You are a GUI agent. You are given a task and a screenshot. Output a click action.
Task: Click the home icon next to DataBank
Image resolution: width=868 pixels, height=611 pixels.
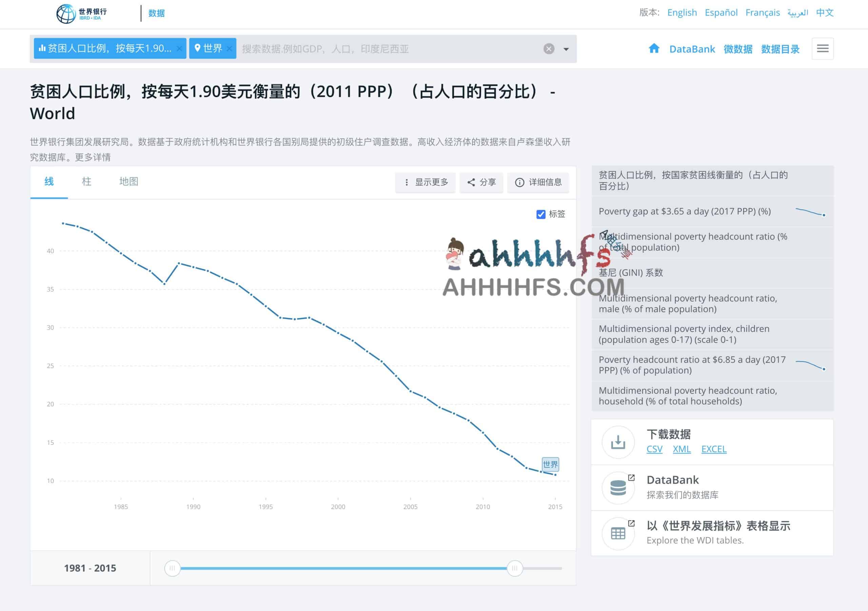[654, 48]
